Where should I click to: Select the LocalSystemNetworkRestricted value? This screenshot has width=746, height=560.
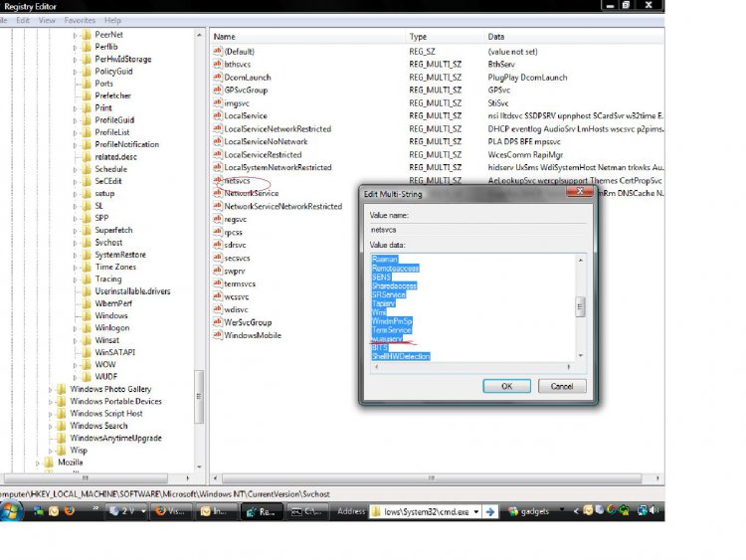(278, 167)
